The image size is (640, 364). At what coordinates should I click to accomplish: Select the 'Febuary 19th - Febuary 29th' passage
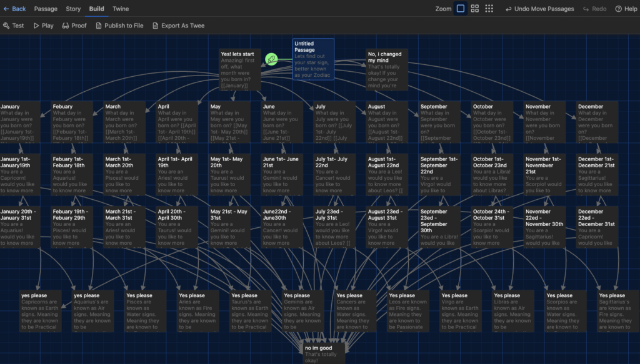[72, 227]
